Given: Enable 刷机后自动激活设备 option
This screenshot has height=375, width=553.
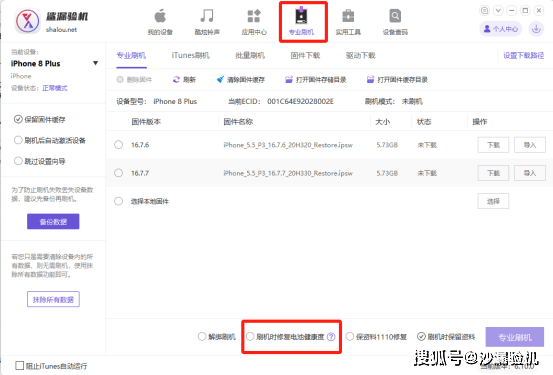Looking at the screenshot, I should pos(18,140).
